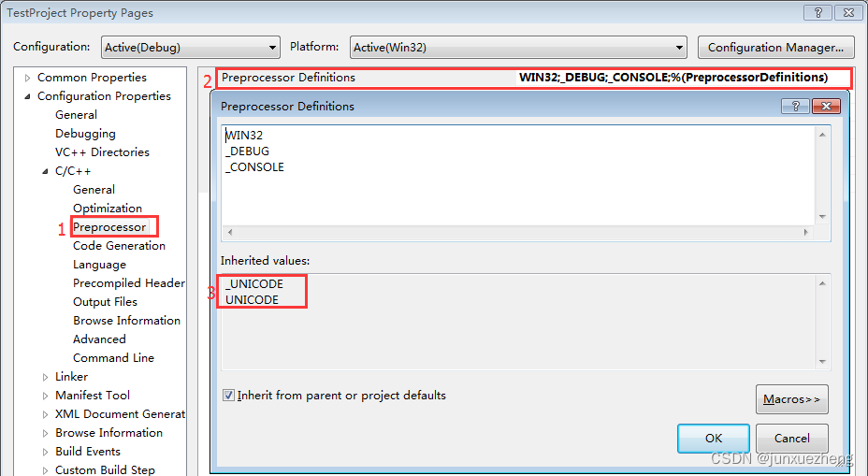The height and width of the screenshot is (476, 868).
Task: Click the Preprocessor Definitions property value
Action: pyautogui.click(x=673, y=78)
